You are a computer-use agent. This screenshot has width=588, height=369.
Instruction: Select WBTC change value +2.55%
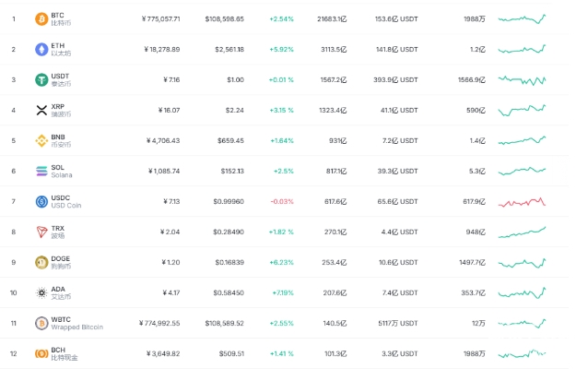(281, 323)
